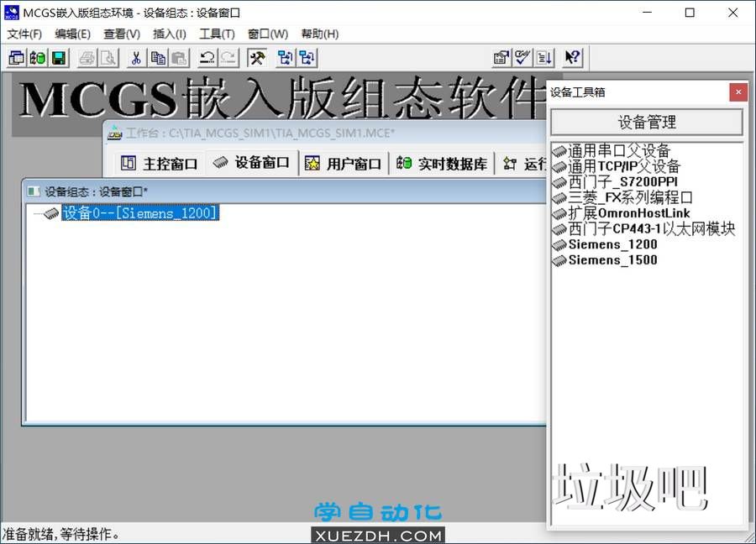
Task: Click the context help arrow-question icon
Action: (x=572, y=57)
